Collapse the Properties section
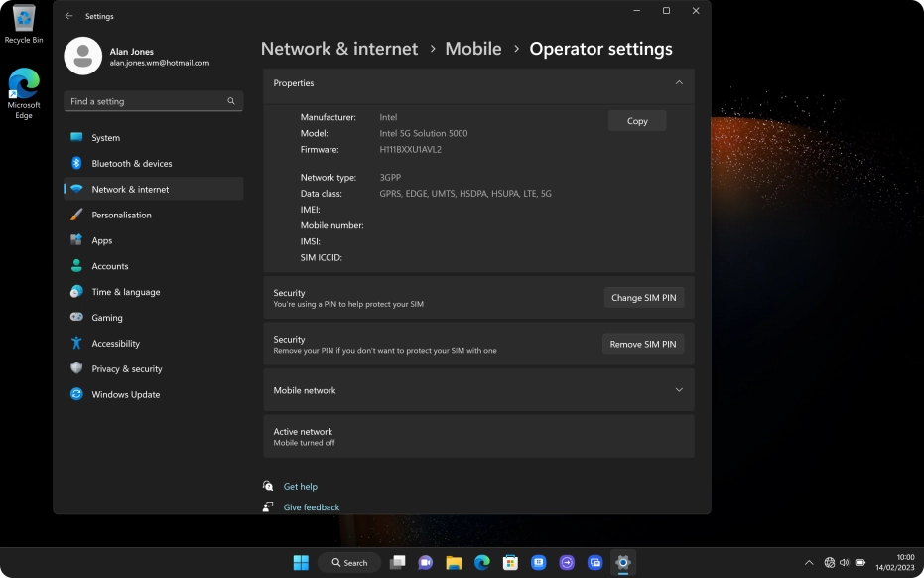 coord(679,83)
